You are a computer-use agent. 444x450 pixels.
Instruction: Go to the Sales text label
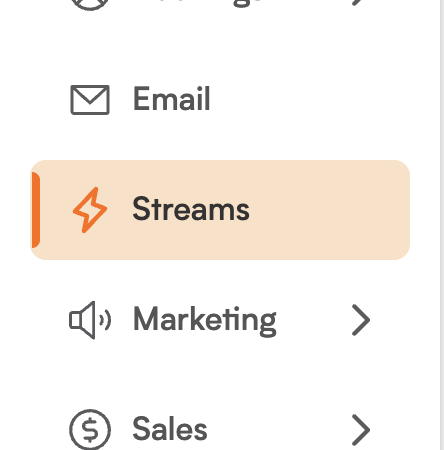click(x=170, y=429)
